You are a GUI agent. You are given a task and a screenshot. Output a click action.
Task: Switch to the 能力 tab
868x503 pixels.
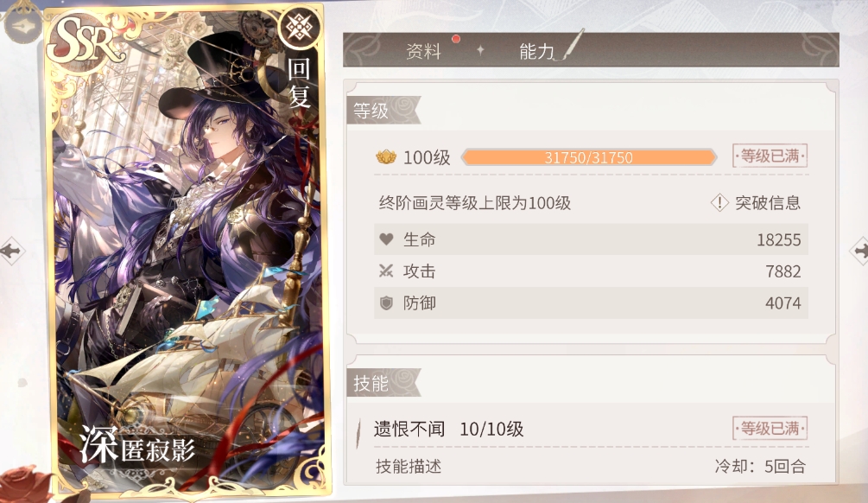pyautogui.click(x=537, y=52)
